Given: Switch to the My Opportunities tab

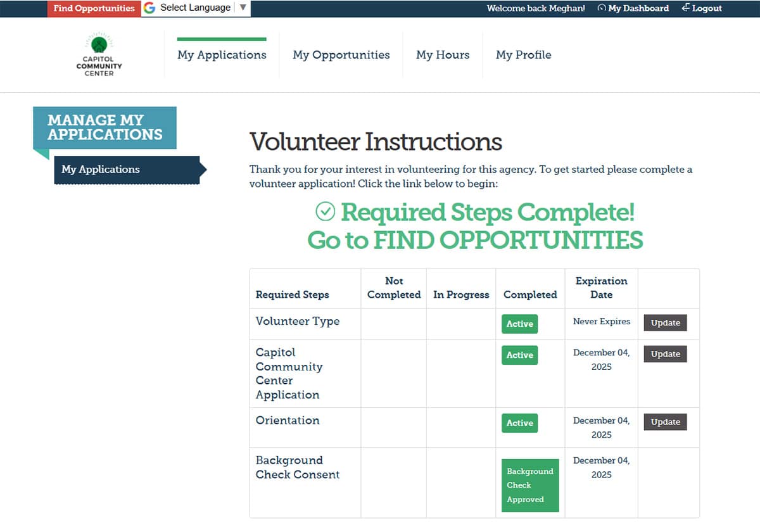Looking at the screenshot, I should (x=341, y=55).
